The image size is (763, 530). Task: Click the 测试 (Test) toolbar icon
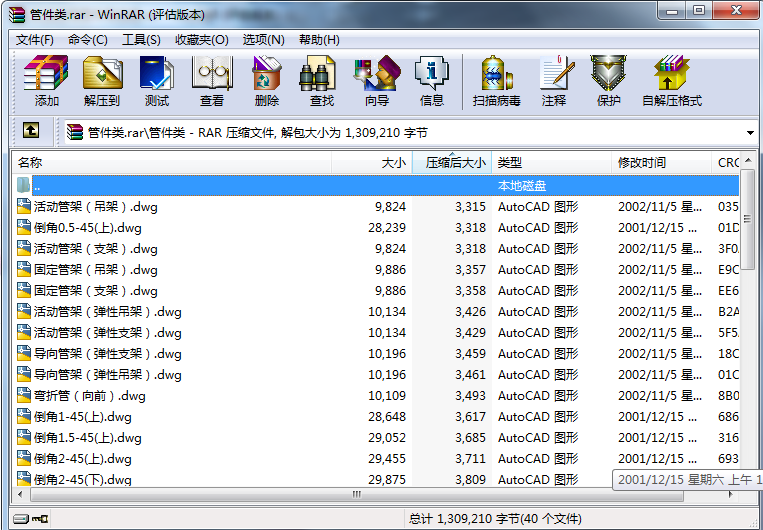click(157, 81)
